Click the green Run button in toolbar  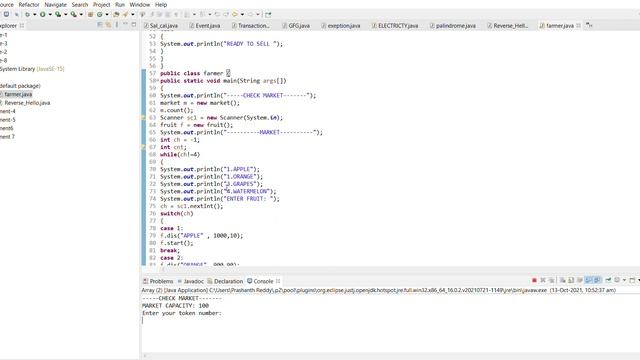[x=42, y=14]
